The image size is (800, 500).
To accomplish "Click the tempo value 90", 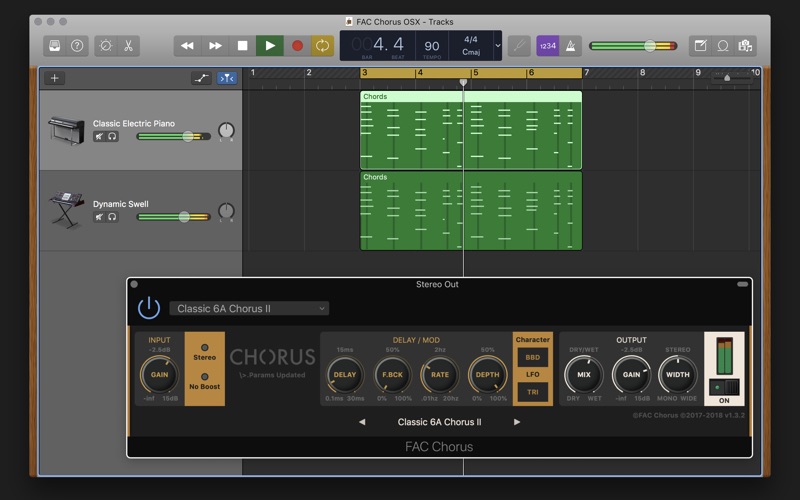I will (x=432, y=46).
